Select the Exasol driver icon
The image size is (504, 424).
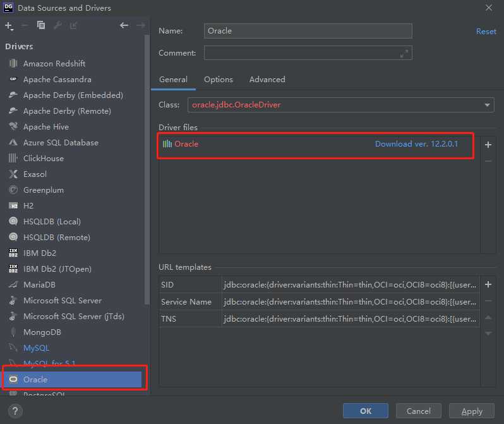[13, 174]
